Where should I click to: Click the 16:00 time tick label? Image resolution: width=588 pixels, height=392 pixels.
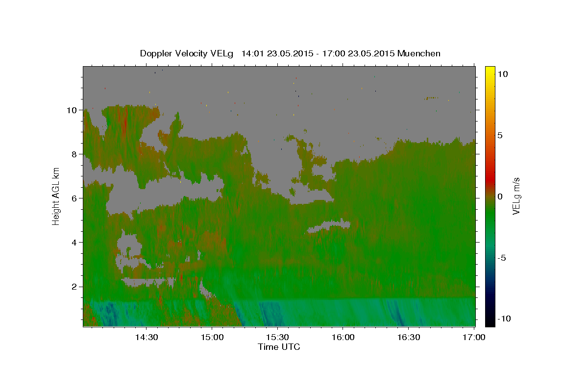point(343,337)
